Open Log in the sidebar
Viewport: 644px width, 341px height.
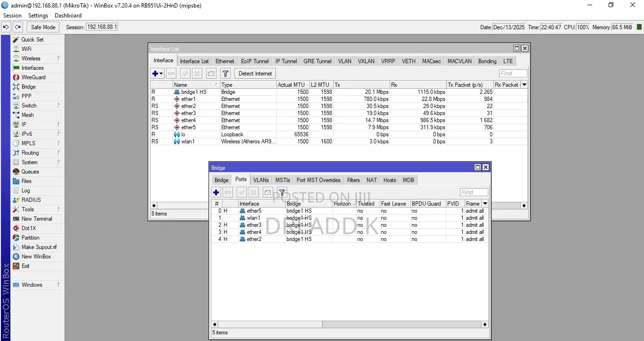[25, 191]
